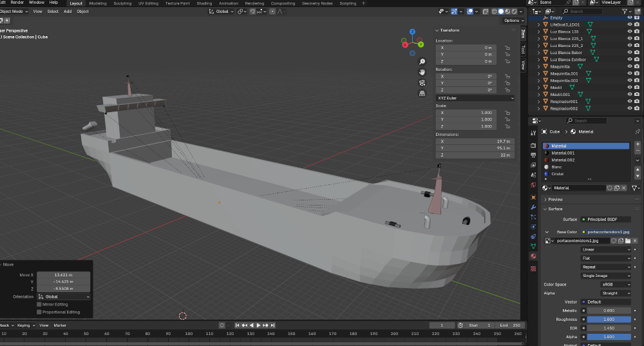Open Straight alpha mode dropdown
This screenshot has height=346, width=644.
point(616,293)
